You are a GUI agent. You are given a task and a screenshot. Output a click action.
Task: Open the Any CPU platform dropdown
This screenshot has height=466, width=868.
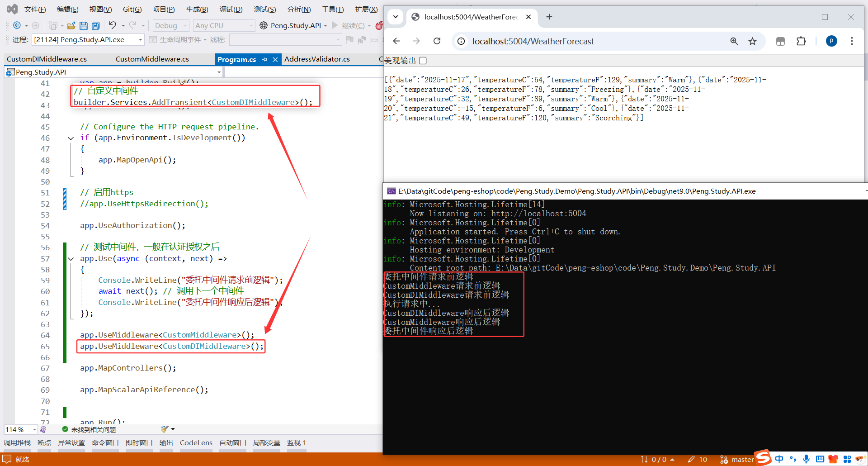[224, 26]
